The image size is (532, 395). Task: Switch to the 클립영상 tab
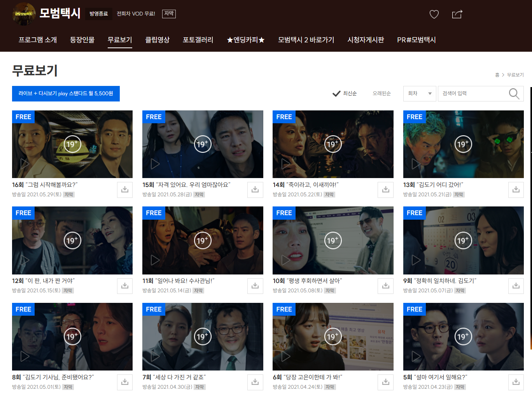[x=157, y=40]
